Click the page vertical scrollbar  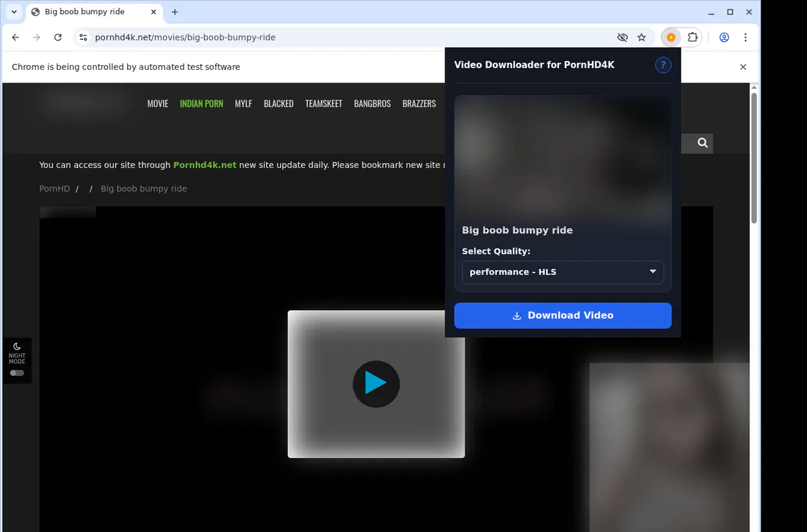(x=754, y=158)
